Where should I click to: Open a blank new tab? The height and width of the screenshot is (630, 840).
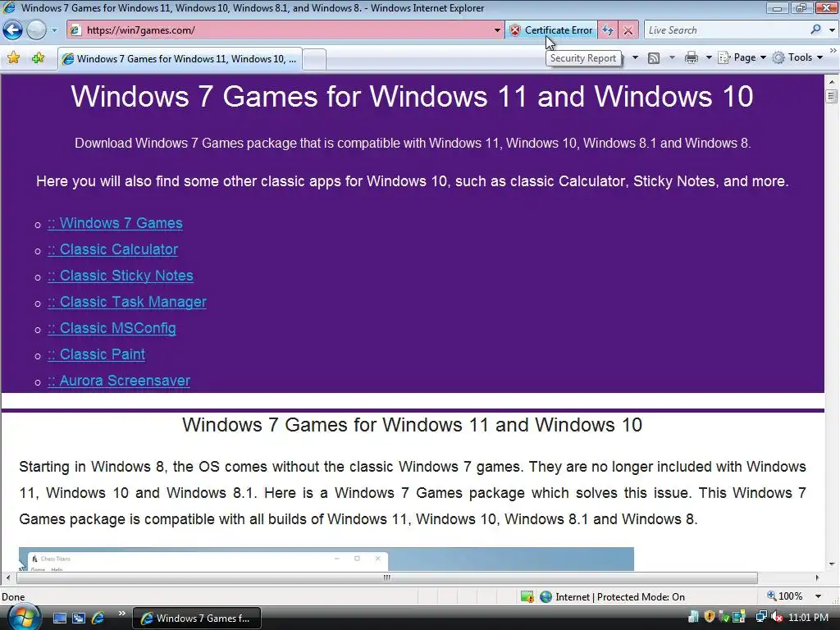[314, 59]
